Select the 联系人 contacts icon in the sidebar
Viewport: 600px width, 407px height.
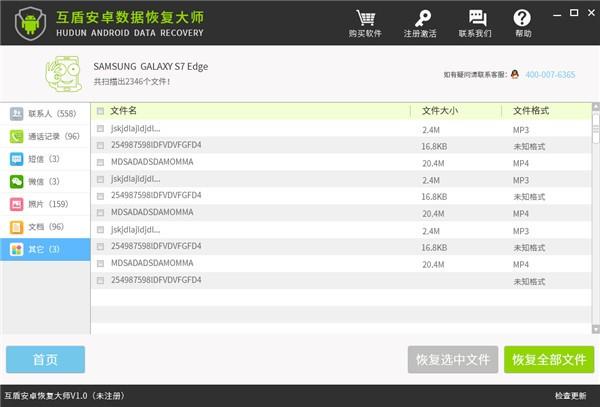[16, 114]
